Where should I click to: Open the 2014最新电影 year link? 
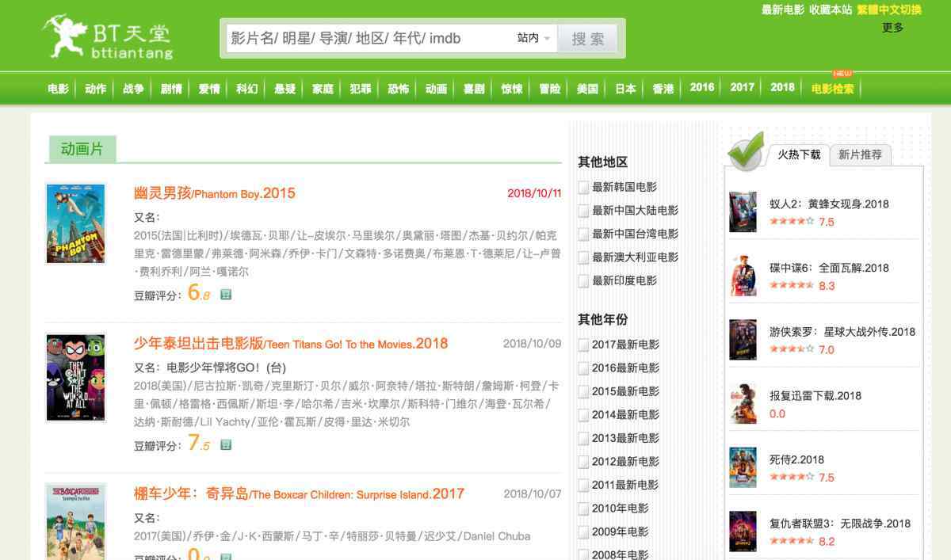click(625, 414)
